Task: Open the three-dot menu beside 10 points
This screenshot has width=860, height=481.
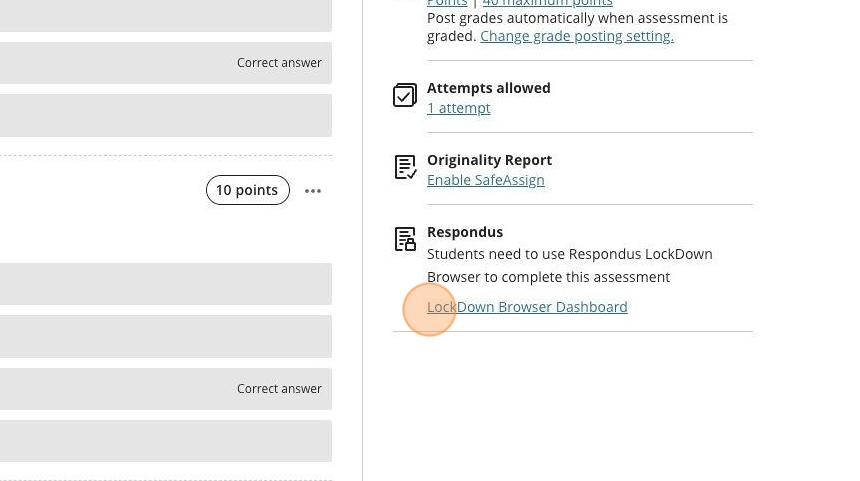Action: click(313, 191)
